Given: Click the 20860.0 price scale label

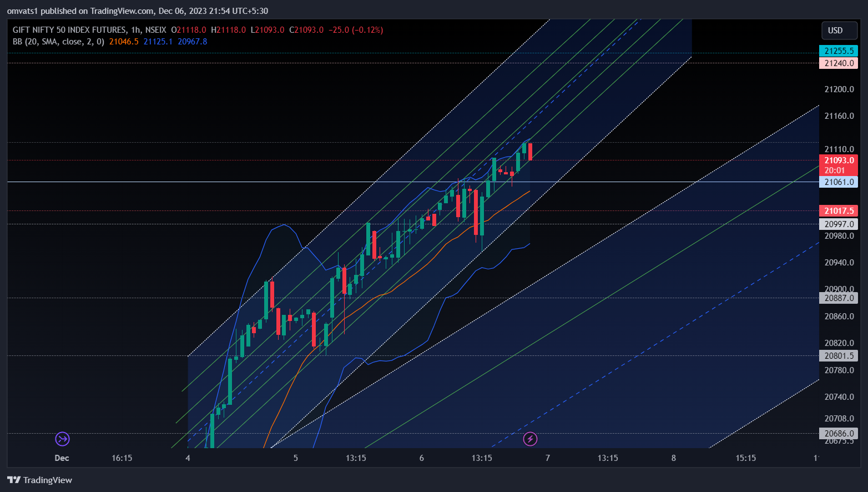Looking at the screenshot, I should coord(839,317).
